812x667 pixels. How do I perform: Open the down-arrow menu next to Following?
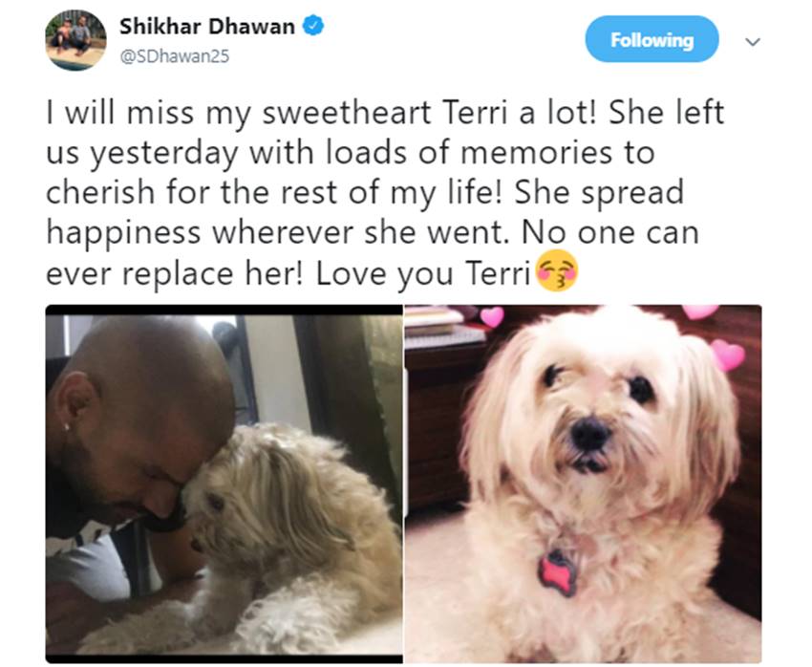coord(753,41)
